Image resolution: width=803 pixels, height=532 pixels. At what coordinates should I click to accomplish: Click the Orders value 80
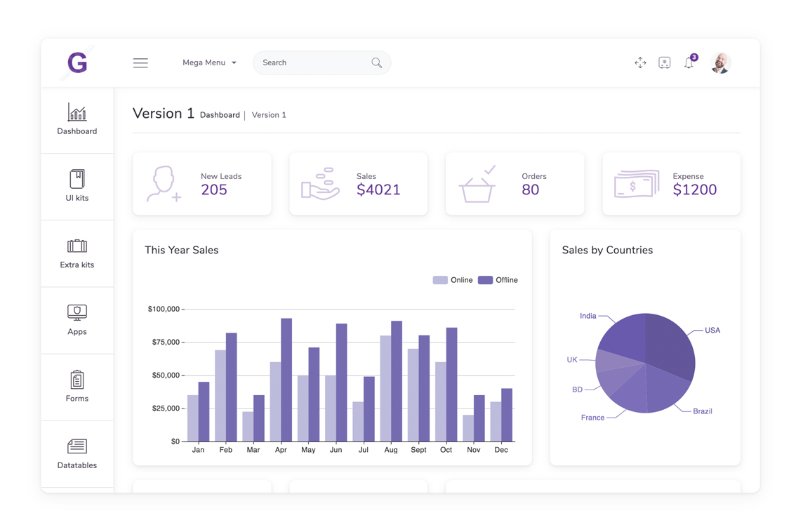point(531,190)
